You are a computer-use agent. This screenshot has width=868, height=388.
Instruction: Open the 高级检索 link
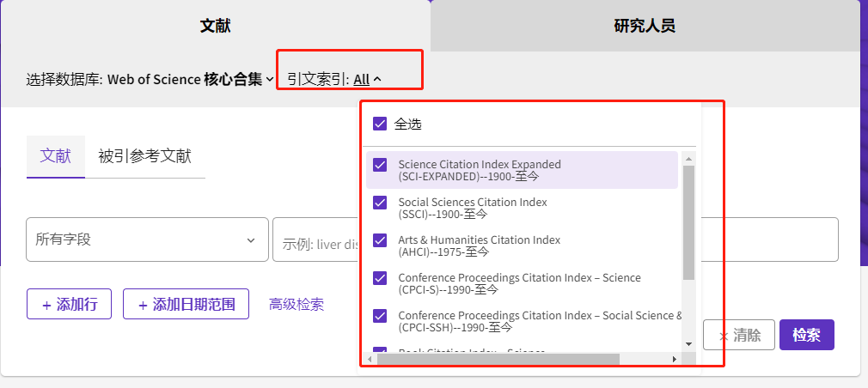tap(296, 304)
